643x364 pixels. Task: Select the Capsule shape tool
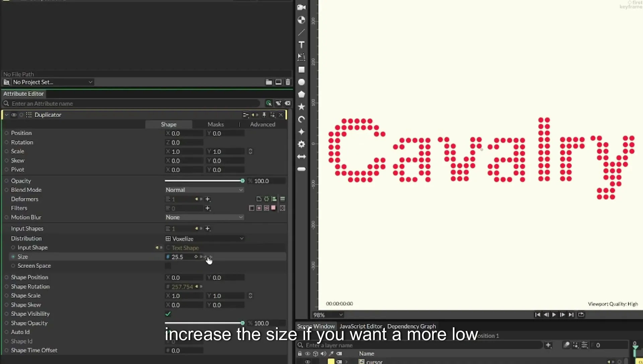(x=301, y=169)
